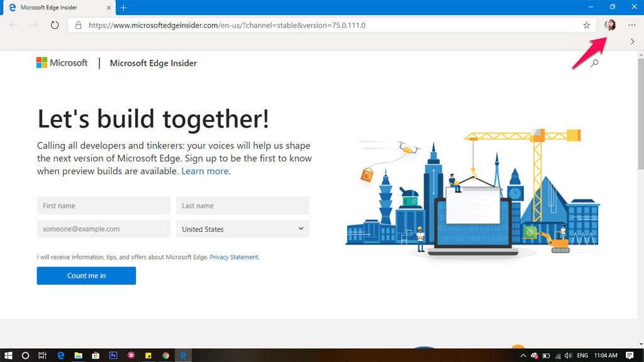Open File Explorer from the taskbar
The height and width of the screenshot is (362, 644).
pyautogui.click(x=78, y=356)
